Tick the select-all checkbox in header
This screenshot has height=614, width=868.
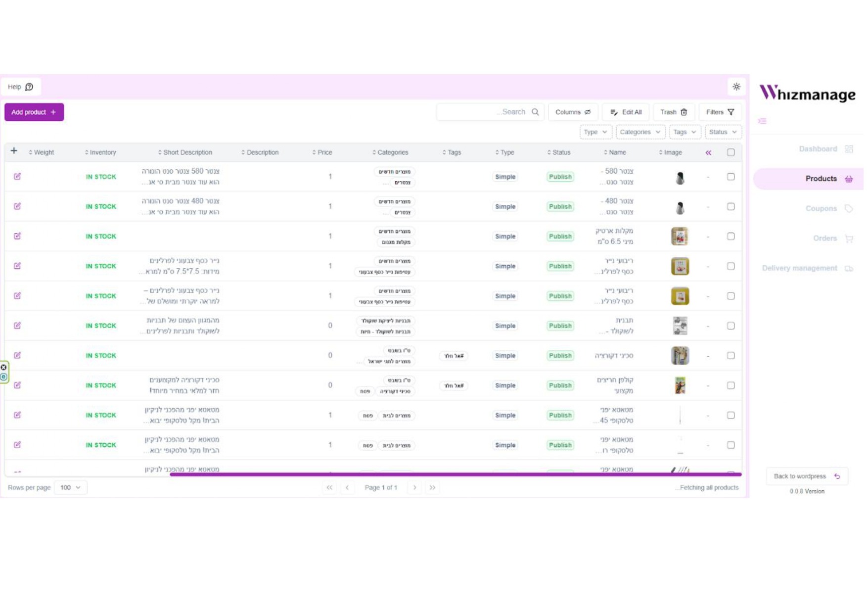coord(731,152)
